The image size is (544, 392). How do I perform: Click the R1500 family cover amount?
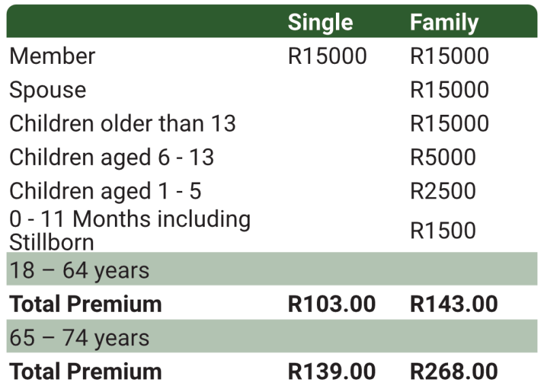click(443, 230)
